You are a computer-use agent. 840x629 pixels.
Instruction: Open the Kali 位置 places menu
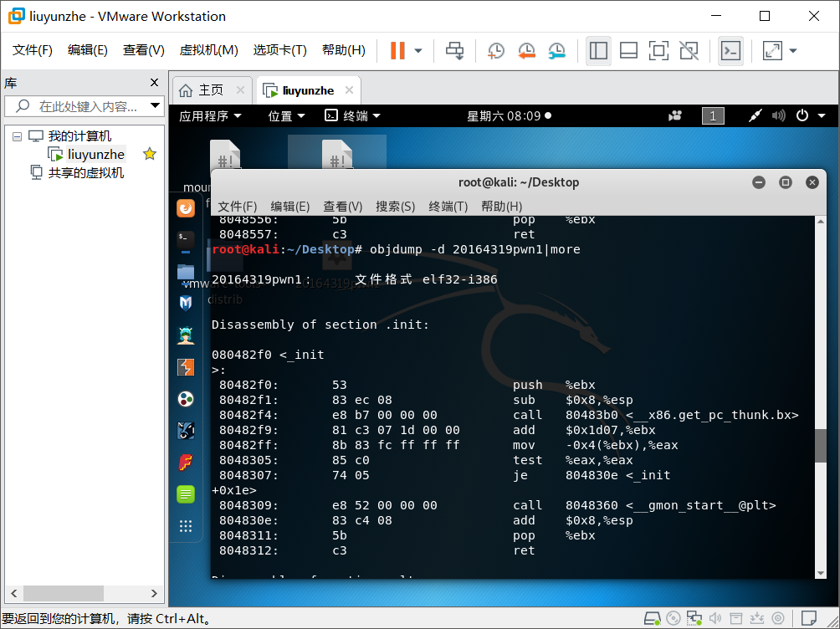click(286, 115)
